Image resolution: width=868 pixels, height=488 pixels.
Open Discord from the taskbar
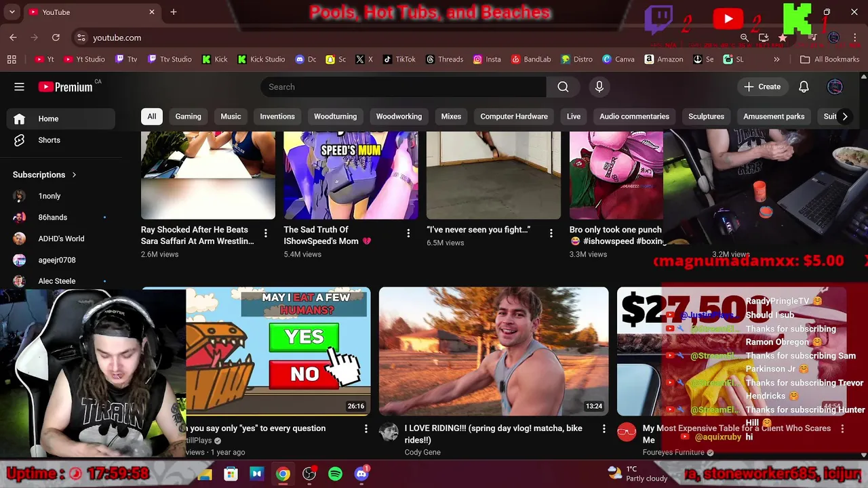pyautogui.click(x=361, y=474)
